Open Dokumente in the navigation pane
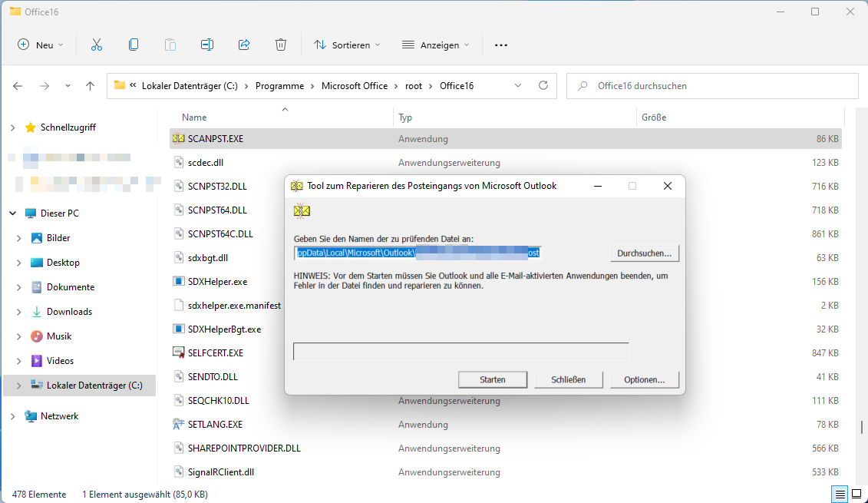The height and width of the screenshot is (503, 868). (x=71, y=287)
